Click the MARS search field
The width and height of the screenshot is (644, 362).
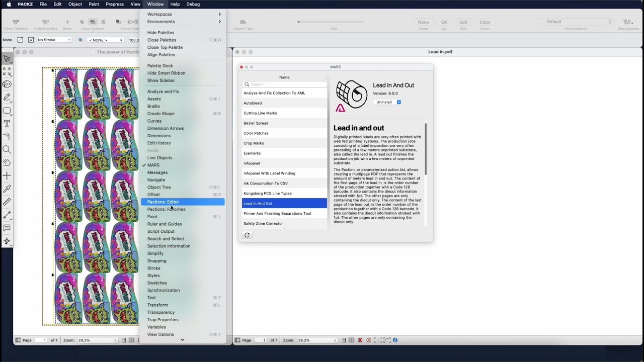[284, 84]
